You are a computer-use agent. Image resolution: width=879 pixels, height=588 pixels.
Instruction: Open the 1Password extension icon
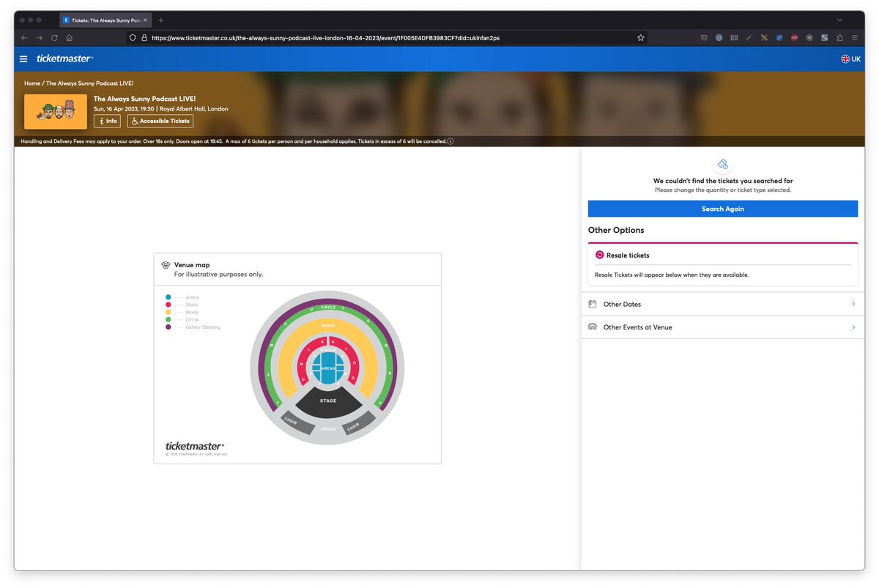[719, 37]
